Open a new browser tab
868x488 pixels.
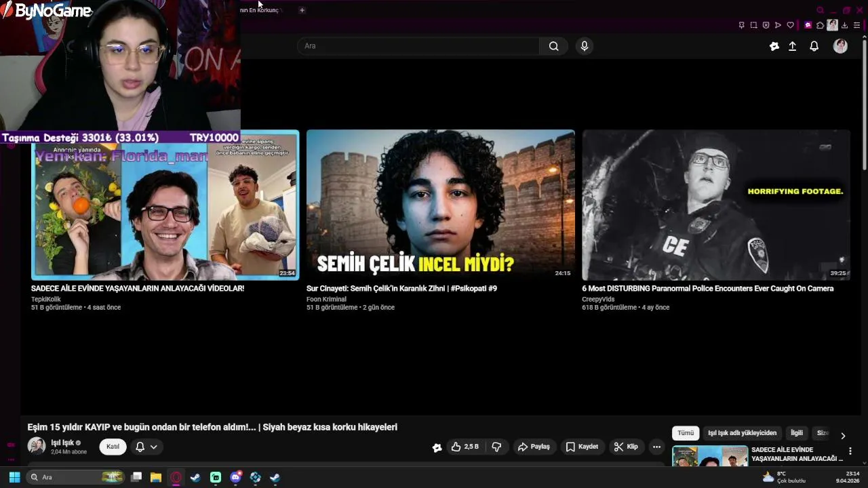(x=302, y=10)
